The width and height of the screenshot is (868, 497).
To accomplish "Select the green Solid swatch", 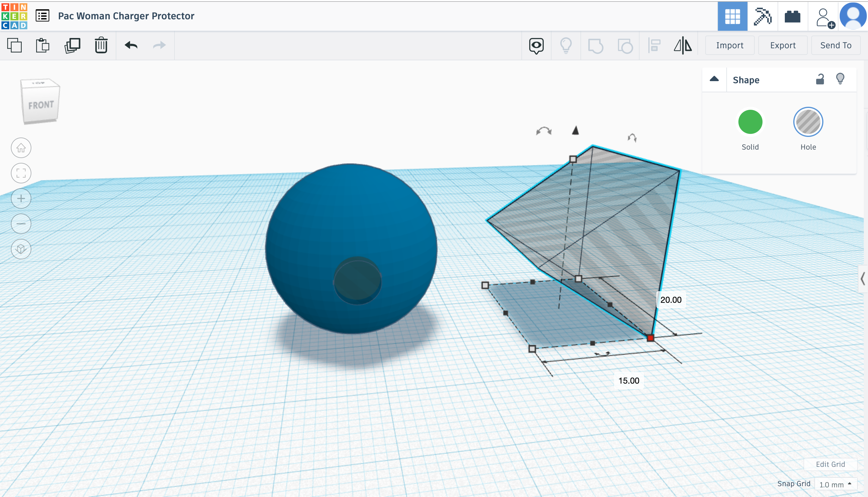I will [750, 122].
